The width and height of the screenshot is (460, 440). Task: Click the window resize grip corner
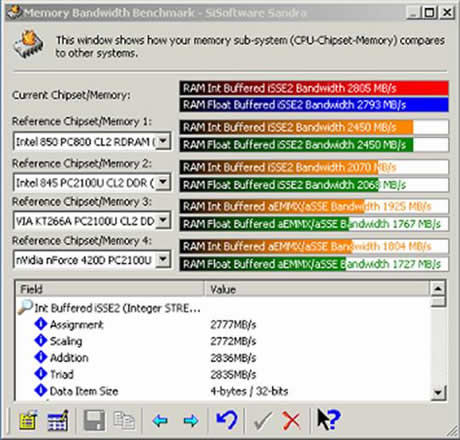tap(452, 431)
